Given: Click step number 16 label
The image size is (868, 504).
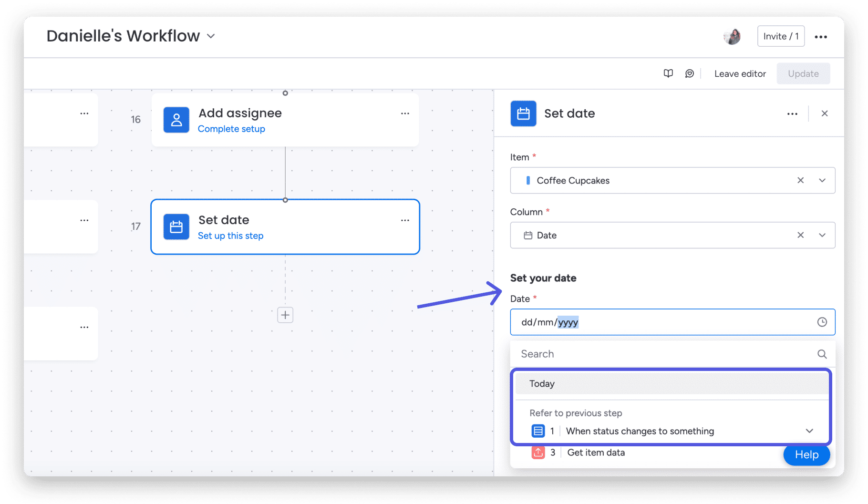Looking at the screenshot, I should [x=136, y=120].
